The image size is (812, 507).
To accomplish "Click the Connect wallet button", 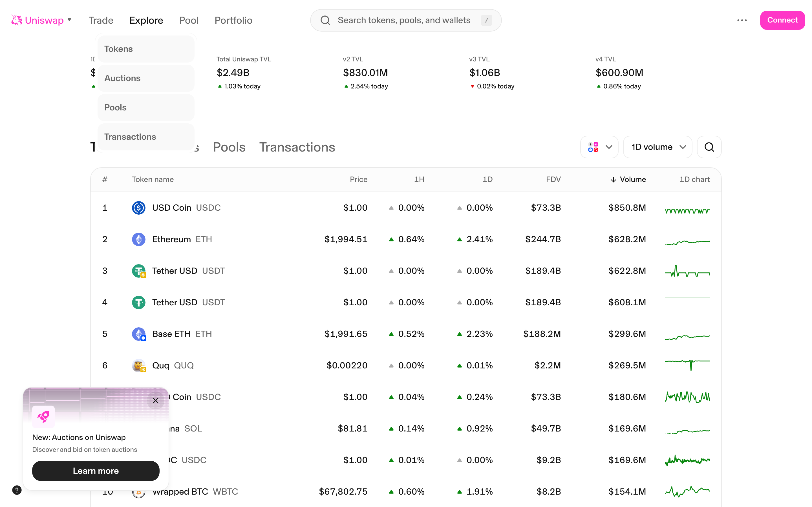I will (782, 20).
